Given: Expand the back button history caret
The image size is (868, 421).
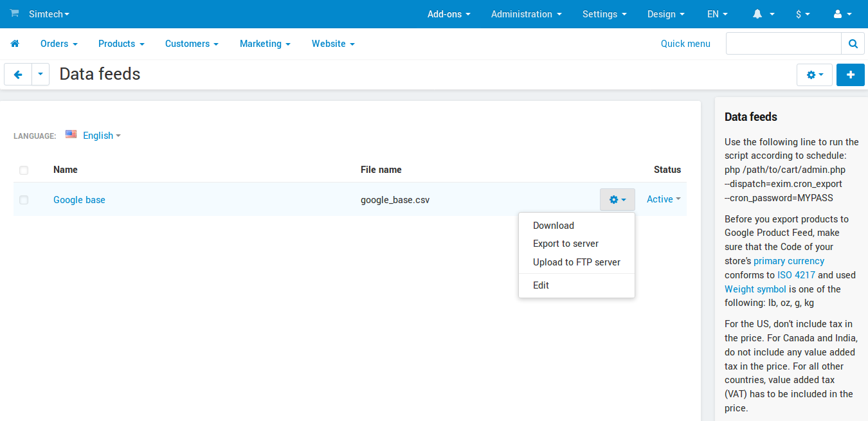Looking at the screenshot, I should click(41, 75).
